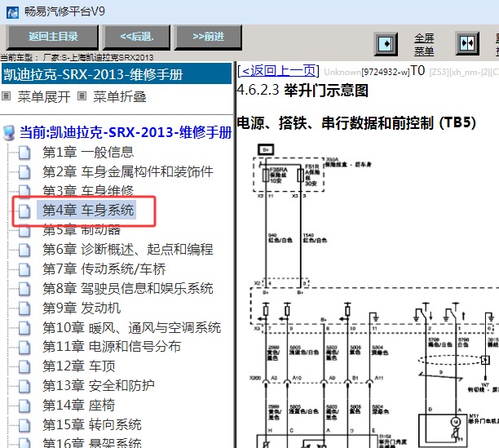The width and height of the screenshot is (499, 448).
Task: Click the 返回主目录 button
Action: tap(53, 37)
